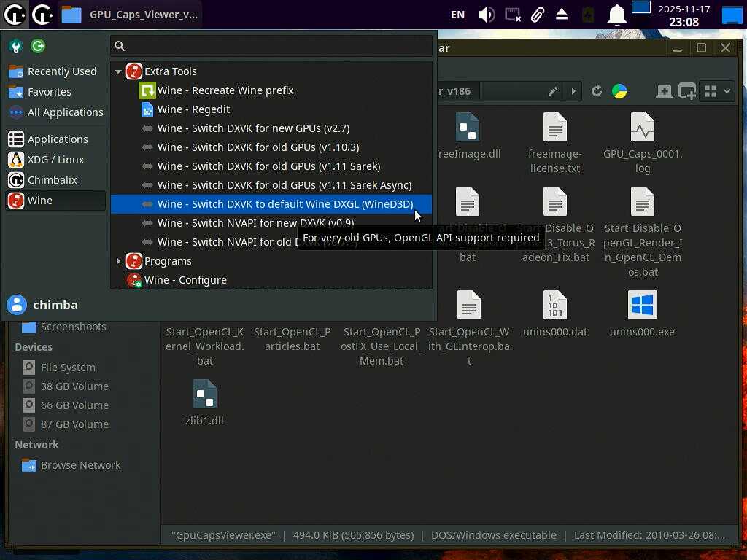Click the new tab toolbar icon
The width and height of the screenshot is (747, 560).
[664, 91]
